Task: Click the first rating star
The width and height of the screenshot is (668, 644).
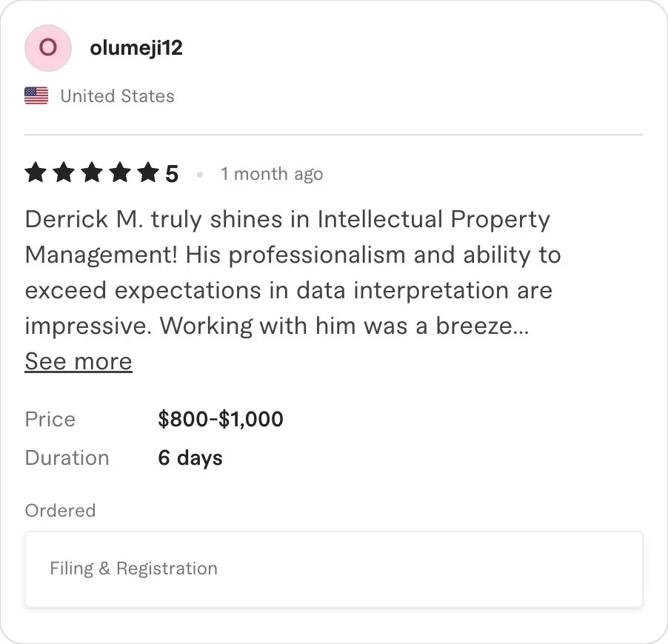Action: pos(36,174)
